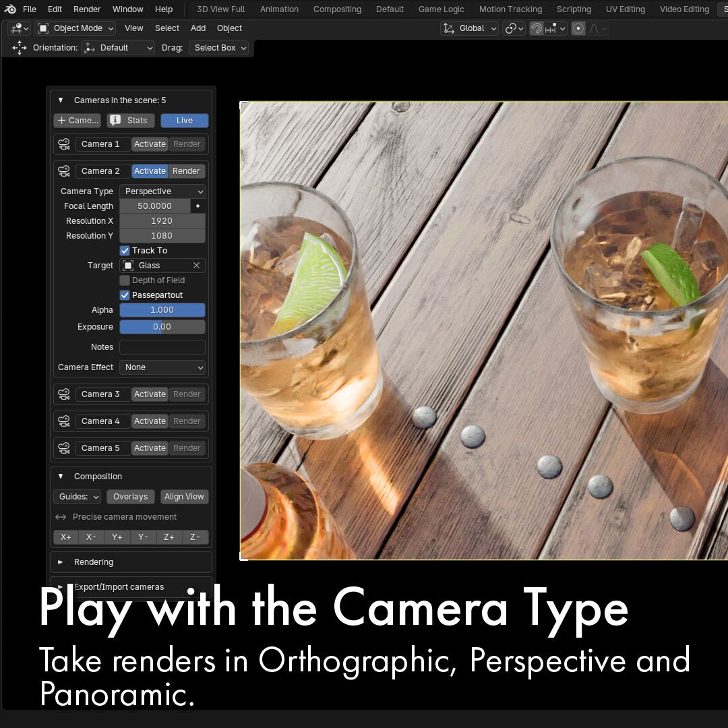728x728 pixels.
Task: Switch to the Compositing workspace tab
Action: click(337, 9)
